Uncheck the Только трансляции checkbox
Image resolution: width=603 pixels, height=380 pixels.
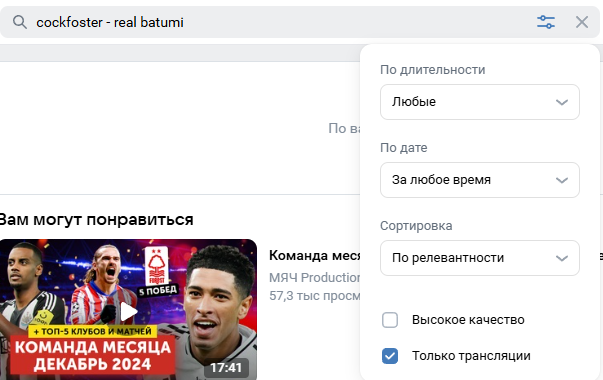(x=390, y=356)
